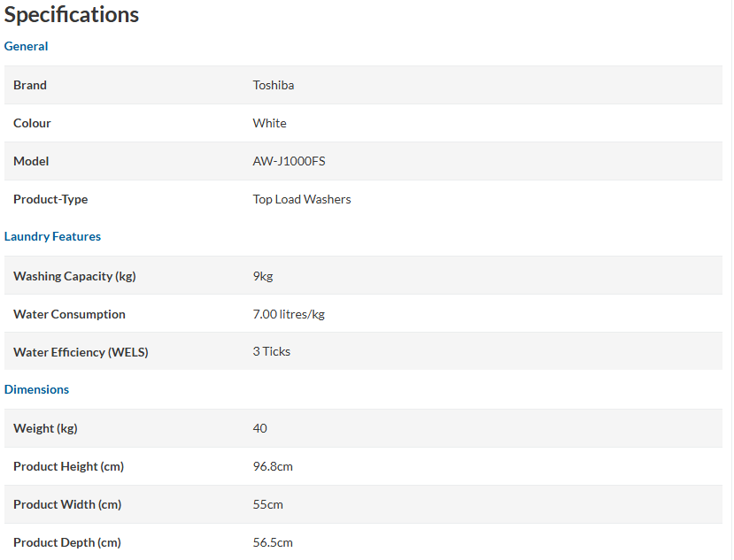Click the model number AW-J1000FS
Screen dimensions: 734x560
(289, 161)
